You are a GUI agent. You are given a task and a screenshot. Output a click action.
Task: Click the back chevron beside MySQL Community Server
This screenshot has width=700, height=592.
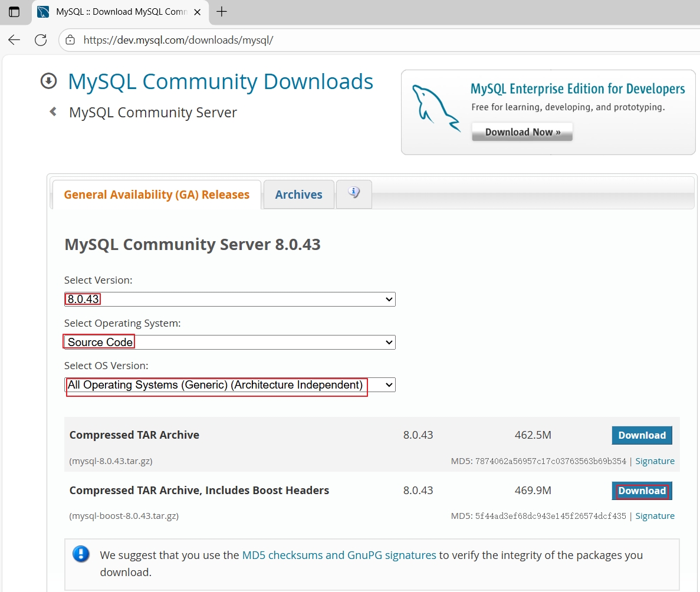(x=53, y=111)
